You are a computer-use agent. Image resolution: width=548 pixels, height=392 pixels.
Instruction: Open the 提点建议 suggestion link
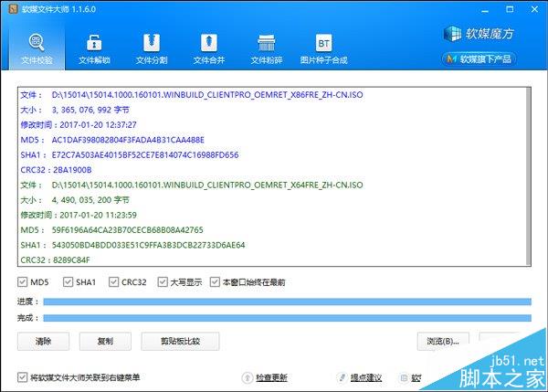[366, 377]
